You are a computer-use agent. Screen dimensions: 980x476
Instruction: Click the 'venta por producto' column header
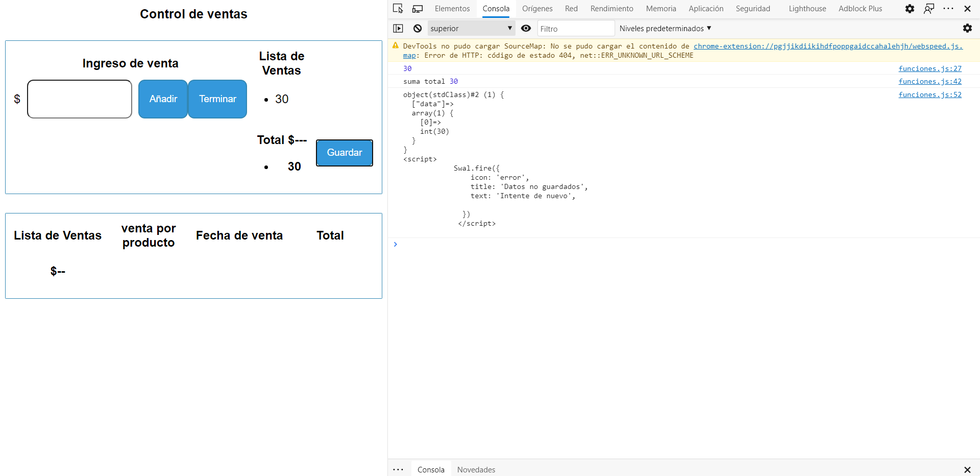pos(149,235)
